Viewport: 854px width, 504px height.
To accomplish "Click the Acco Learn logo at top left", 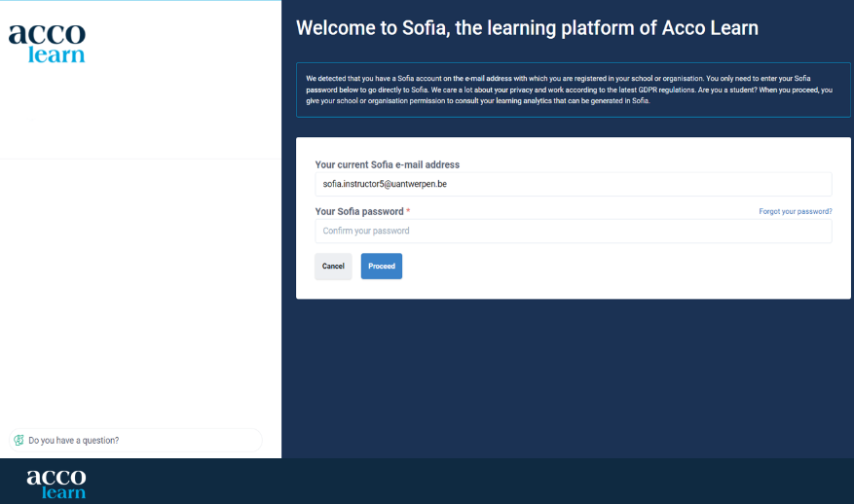I will point(47,43).
